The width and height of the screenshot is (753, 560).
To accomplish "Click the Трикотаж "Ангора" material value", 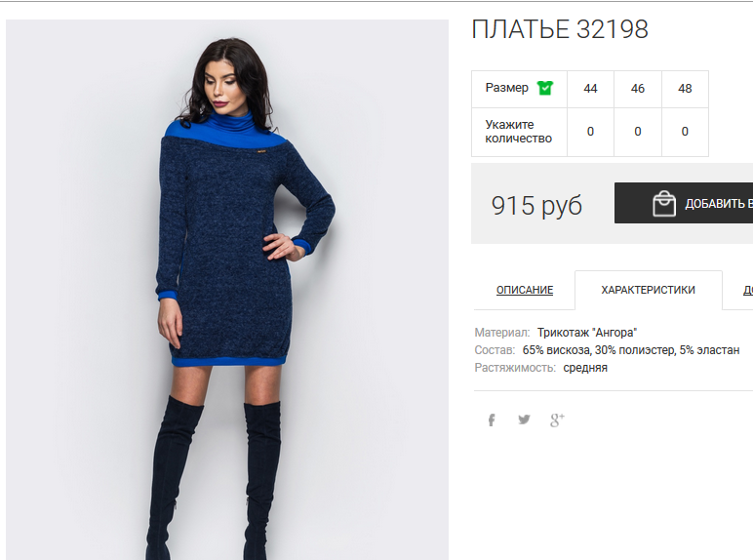I will tap(587, 333).
